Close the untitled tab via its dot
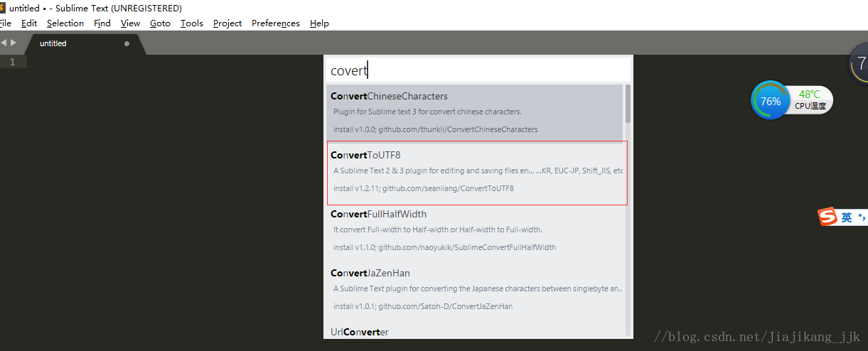 [x=127, y=43]
